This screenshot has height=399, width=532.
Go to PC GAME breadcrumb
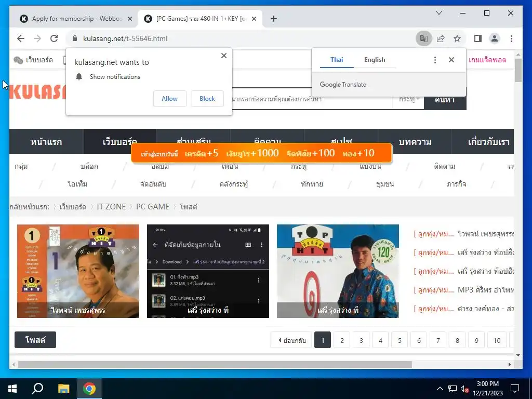click(x=153, y=207)
